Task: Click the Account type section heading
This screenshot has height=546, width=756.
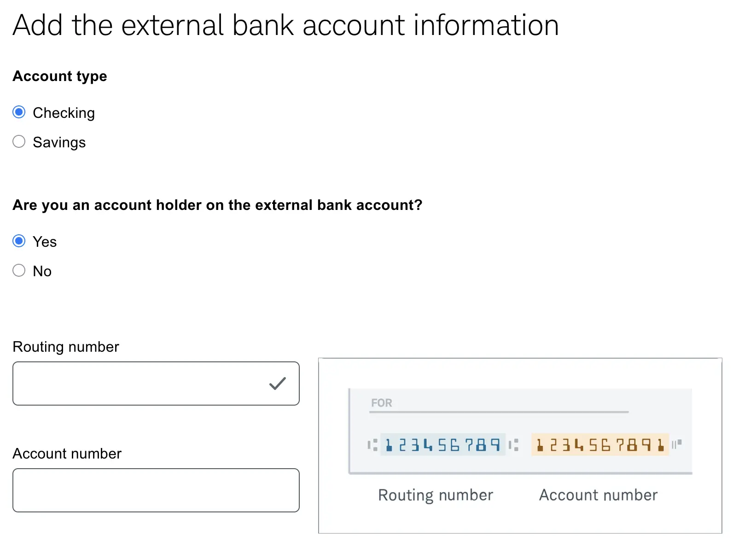Action: [x=60, y=76]
